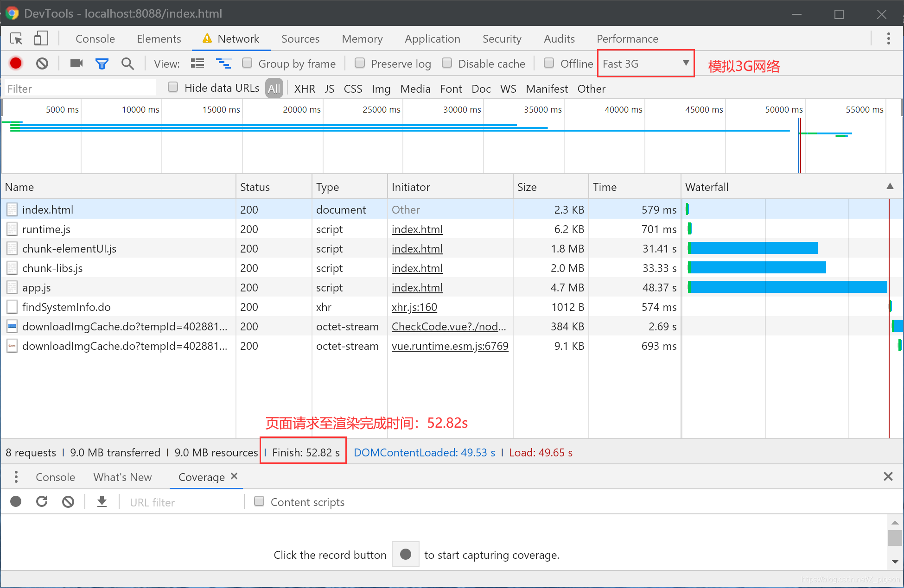This screenshot has width=904, height=588.
Task: Select the inspect element cursor icon
Action: pyautogui.click(x=17, y=39)
